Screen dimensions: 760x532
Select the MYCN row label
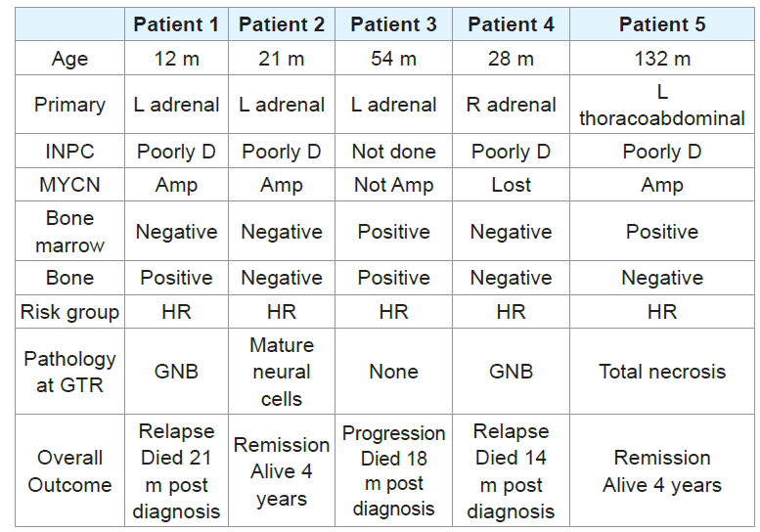(x=69, y=185)
